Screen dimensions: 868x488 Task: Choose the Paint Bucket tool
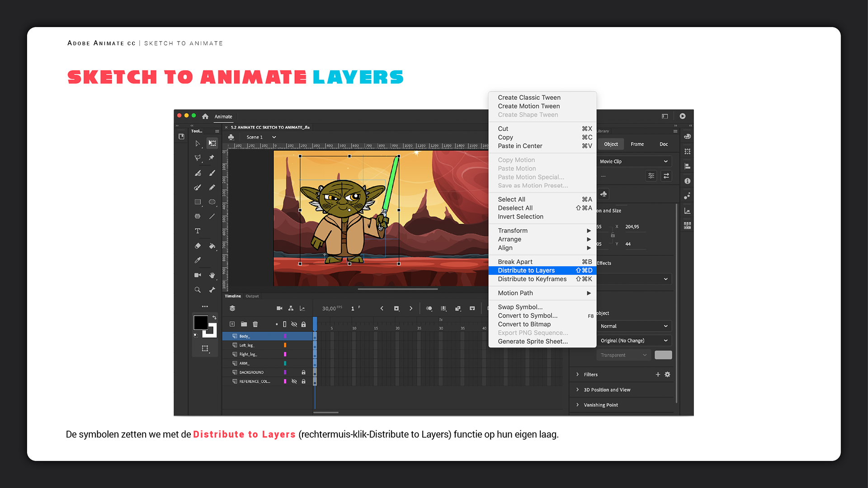(x=212, y=246)
